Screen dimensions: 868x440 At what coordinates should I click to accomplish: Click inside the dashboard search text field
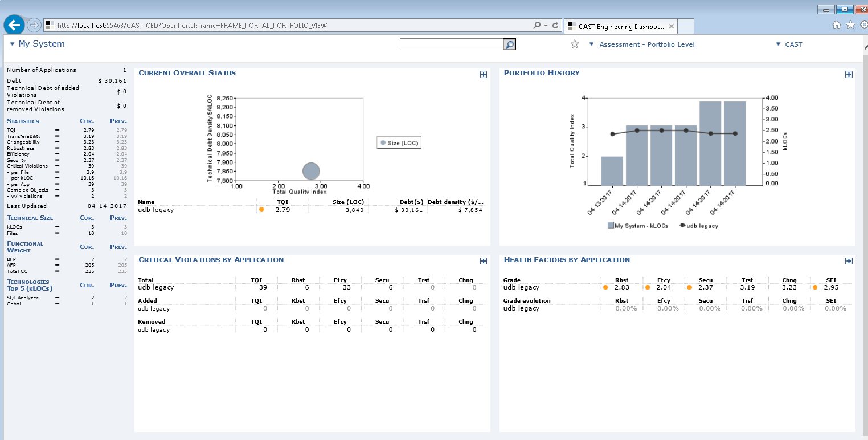coord(451,44)
